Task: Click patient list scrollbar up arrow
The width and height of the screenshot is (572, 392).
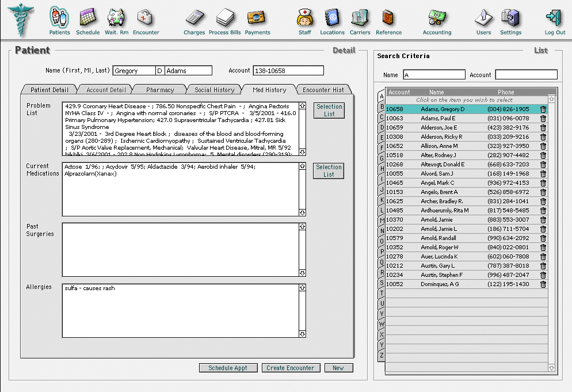Action: coord(551,99)
